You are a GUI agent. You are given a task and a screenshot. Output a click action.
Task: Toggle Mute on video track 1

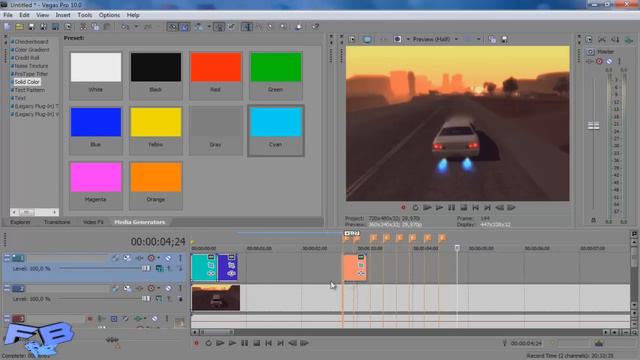[x=168, y=258]
